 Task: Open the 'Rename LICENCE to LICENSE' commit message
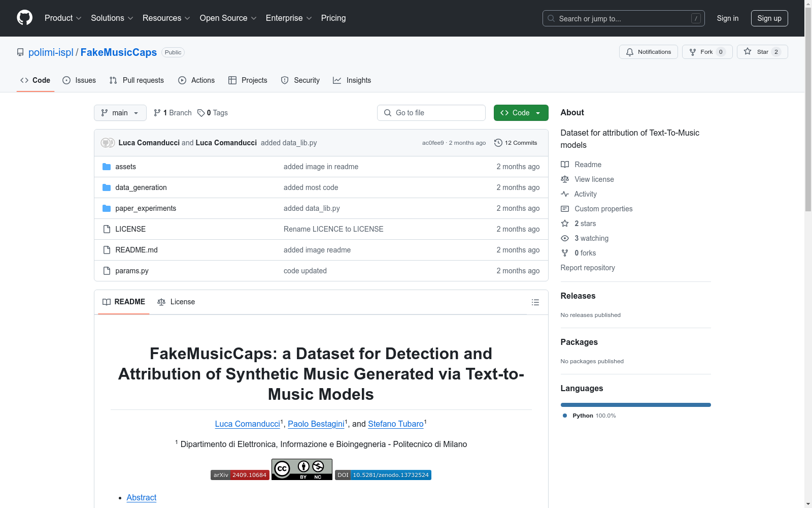point(333,229)
